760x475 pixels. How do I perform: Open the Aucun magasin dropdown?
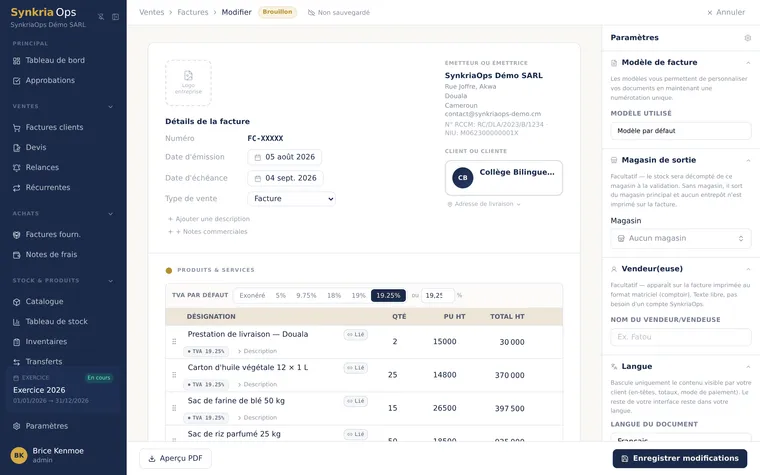(x=681, y=238)
